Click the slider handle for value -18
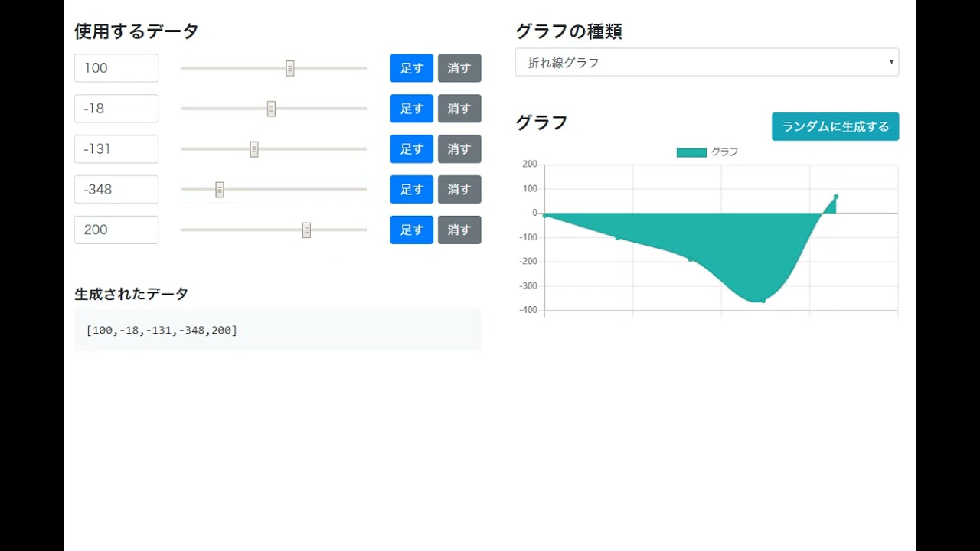The height and width of the screenshot is (551, 980). tap(271, 109)
